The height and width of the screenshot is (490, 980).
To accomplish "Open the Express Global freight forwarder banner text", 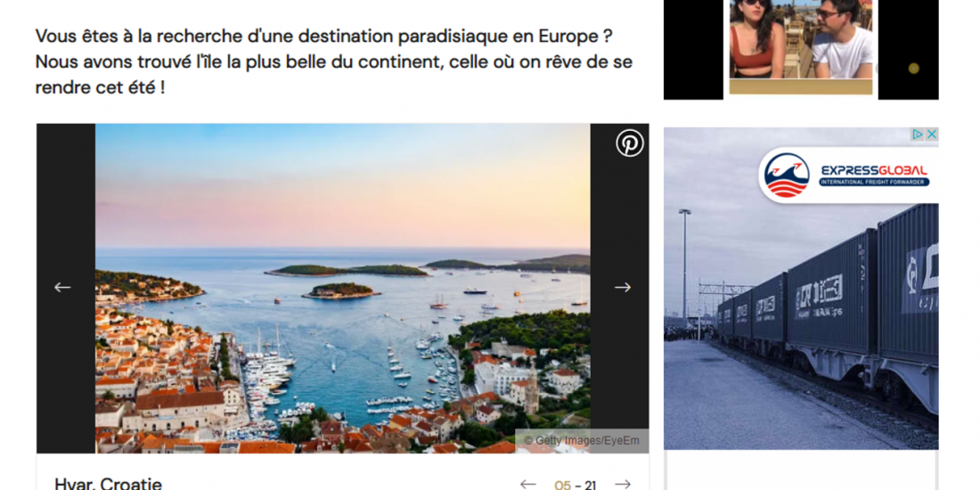I will click(874, 176).
